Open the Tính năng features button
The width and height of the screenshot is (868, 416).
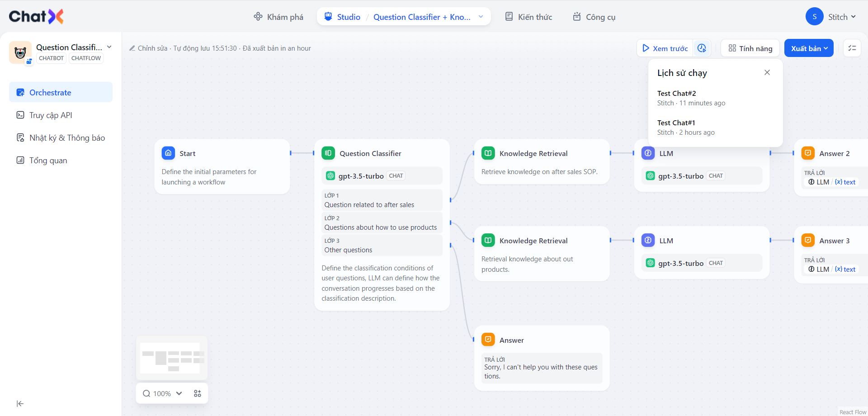coord(750,48)
